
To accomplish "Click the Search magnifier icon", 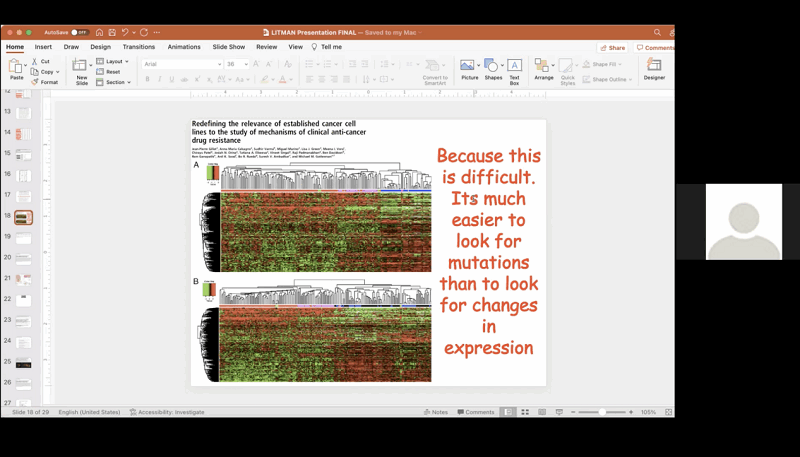I will coord(657,32).
